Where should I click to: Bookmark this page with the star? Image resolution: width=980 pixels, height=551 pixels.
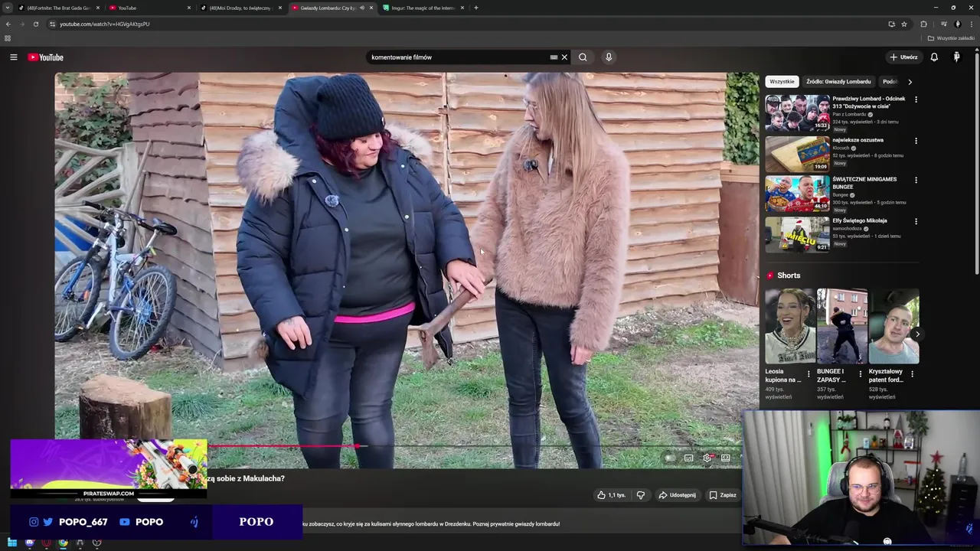[x=904, y=24]
